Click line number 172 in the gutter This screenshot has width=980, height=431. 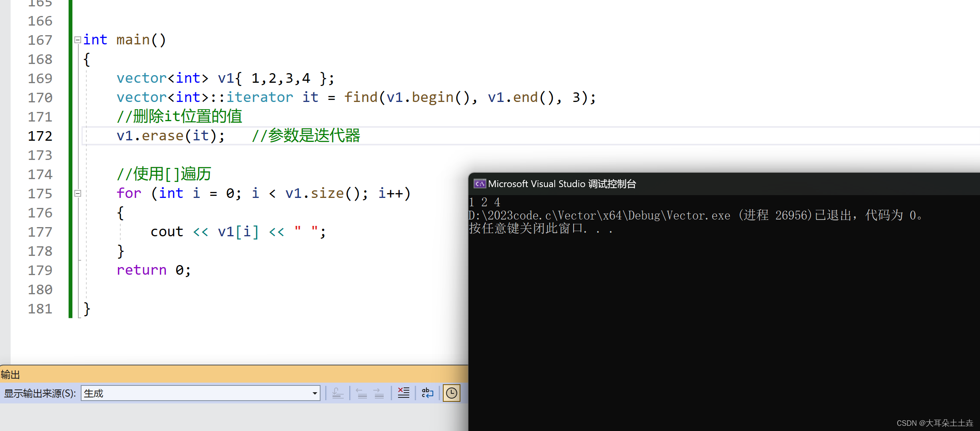40,136
